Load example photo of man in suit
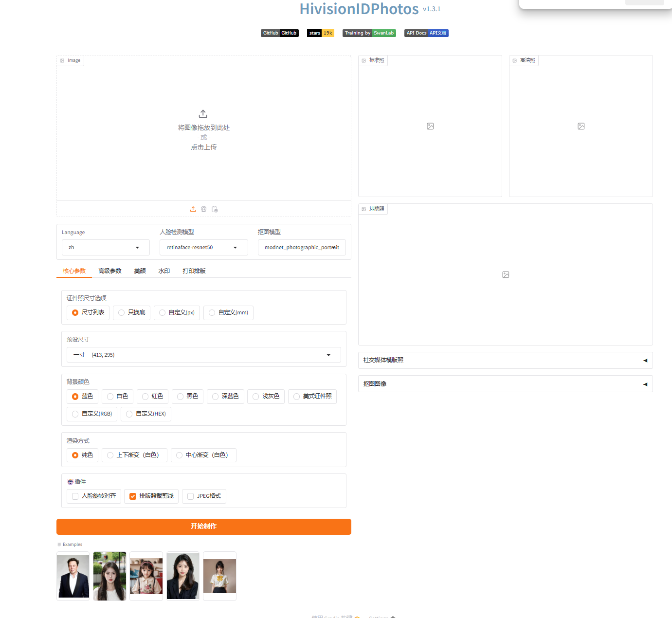 tap(73, 576)
